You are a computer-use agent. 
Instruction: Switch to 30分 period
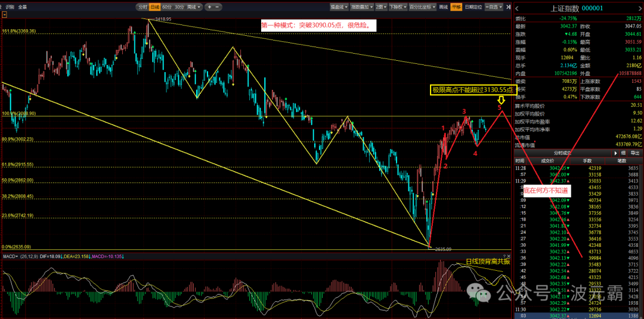pyautogui.click(x=179, y=7)
